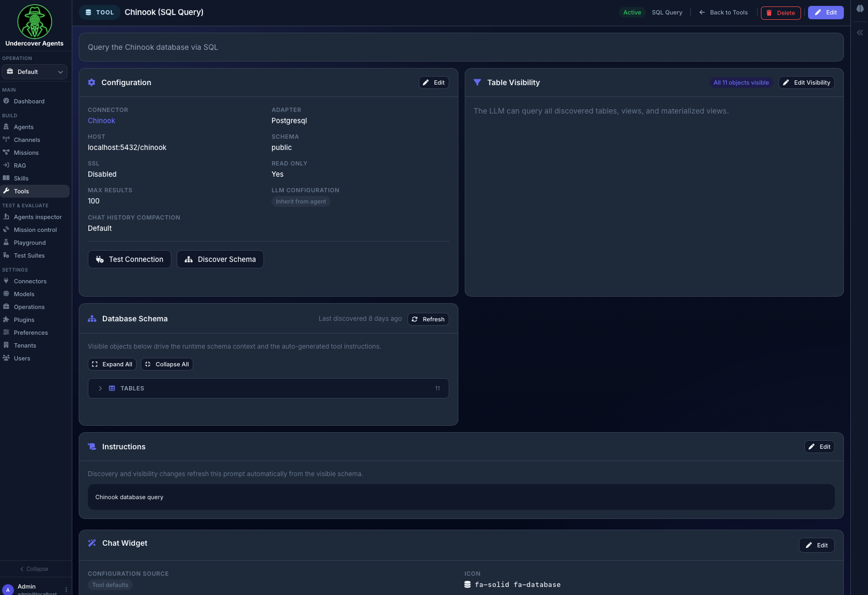868x595 pixels.
Task: Go to Dashboard in sidebar
Action: click(29, 101)
